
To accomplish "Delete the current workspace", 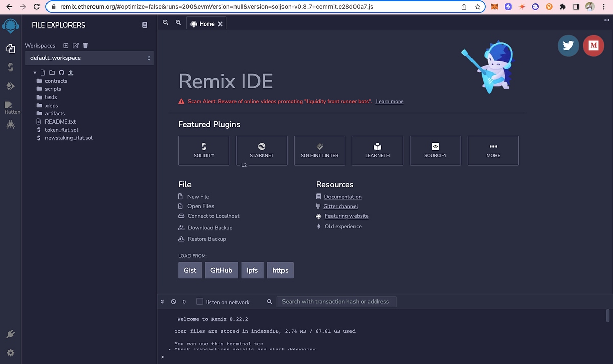I will [84, 45].
